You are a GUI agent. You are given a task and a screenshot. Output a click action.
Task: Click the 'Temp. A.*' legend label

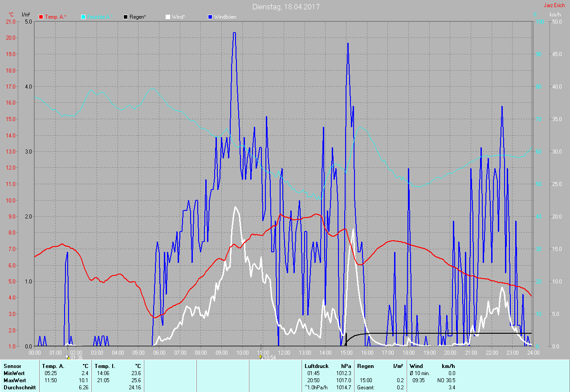(x=56, y=17)
